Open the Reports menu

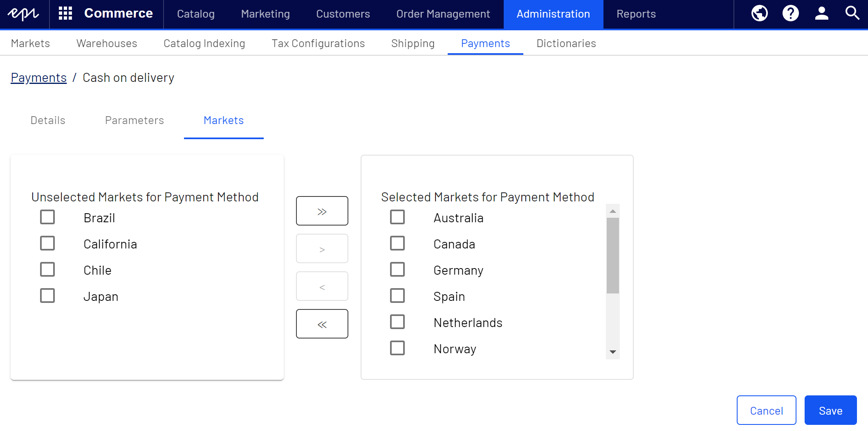[x=636, y=14]
